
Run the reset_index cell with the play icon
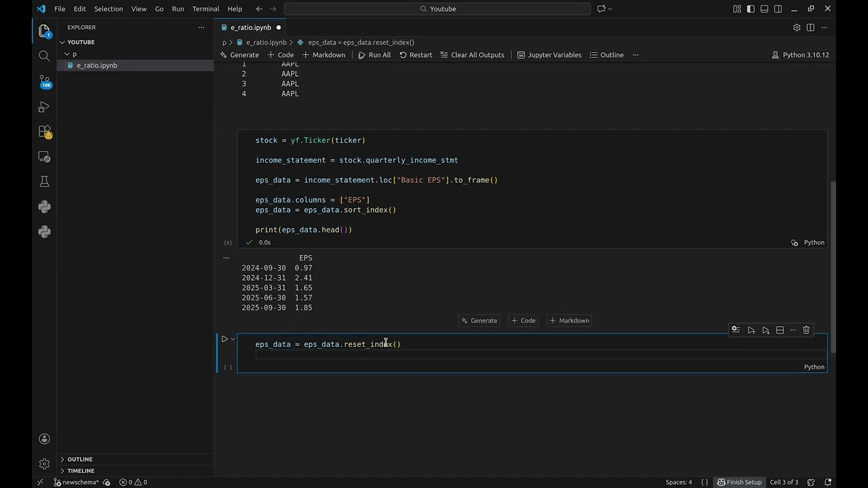pyautogui.click(x=224, y=339)
